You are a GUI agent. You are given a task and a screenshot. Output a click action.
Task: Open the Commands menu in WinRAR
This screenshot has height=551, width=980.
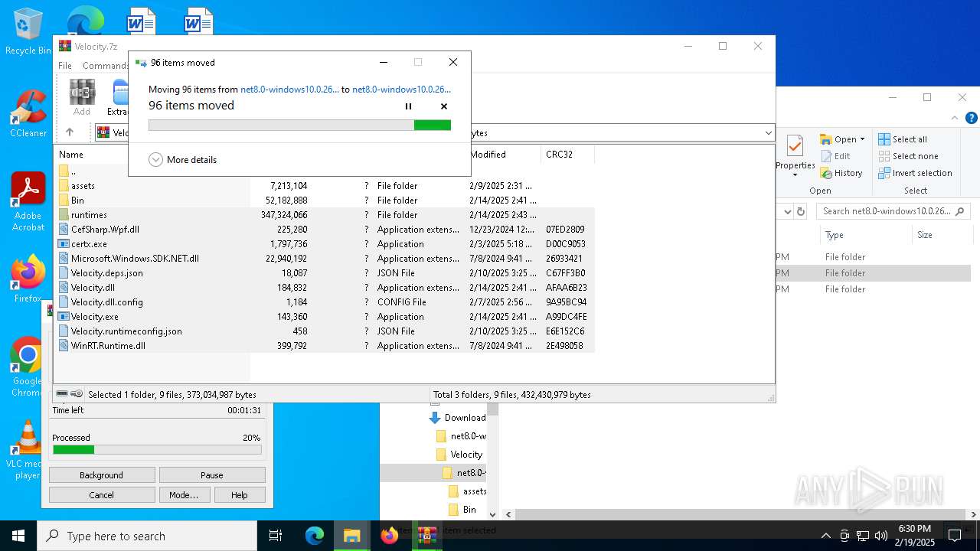click(105, 66)
